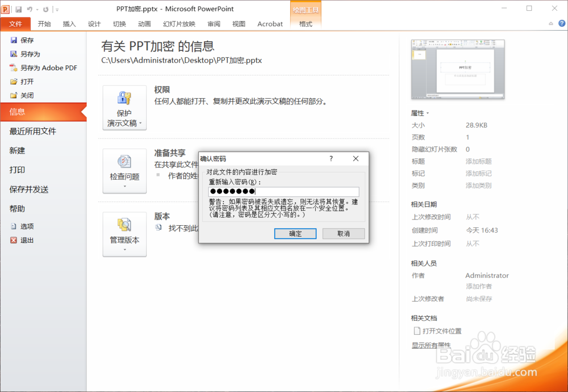Open the 保护演示文稿 dropdown button
Image resolution: width=568 pixels, height=392 pixels.
point(124,107)
